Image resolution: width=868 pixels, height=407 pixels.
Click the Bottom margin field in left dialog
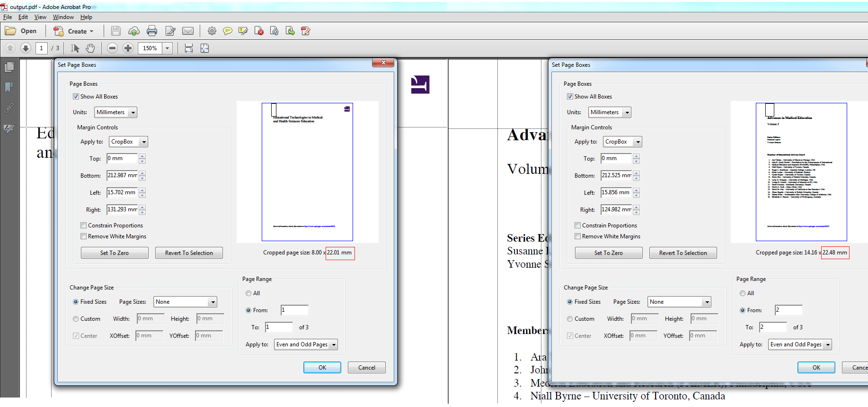click(122, 175)
